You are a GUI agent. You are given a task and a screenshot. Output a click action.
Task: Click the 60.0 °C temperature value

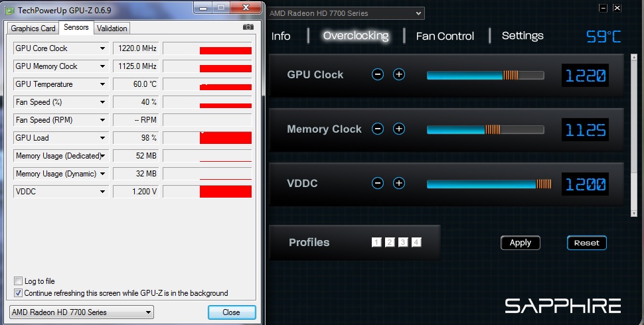pyautogui.click(x=136, y=84)
